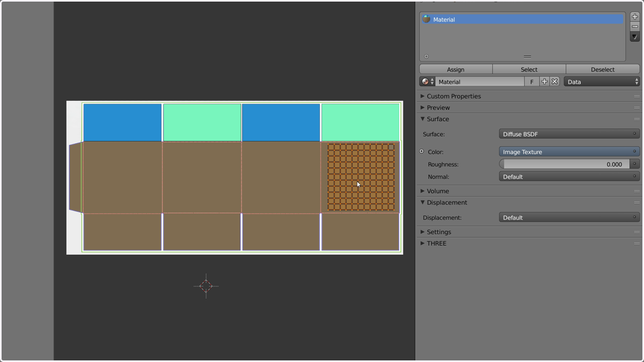Click the Volume panel drag grip

[x=636, y=191]
